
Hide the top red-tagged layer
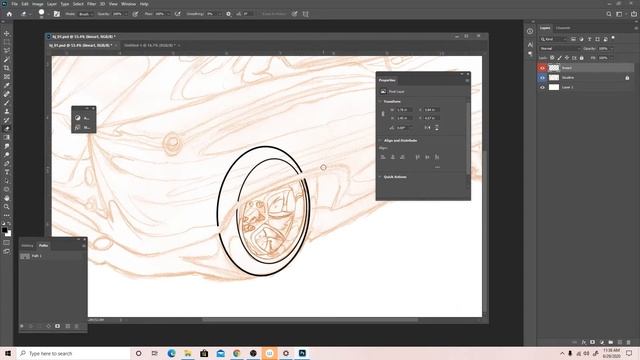point(542,68)
